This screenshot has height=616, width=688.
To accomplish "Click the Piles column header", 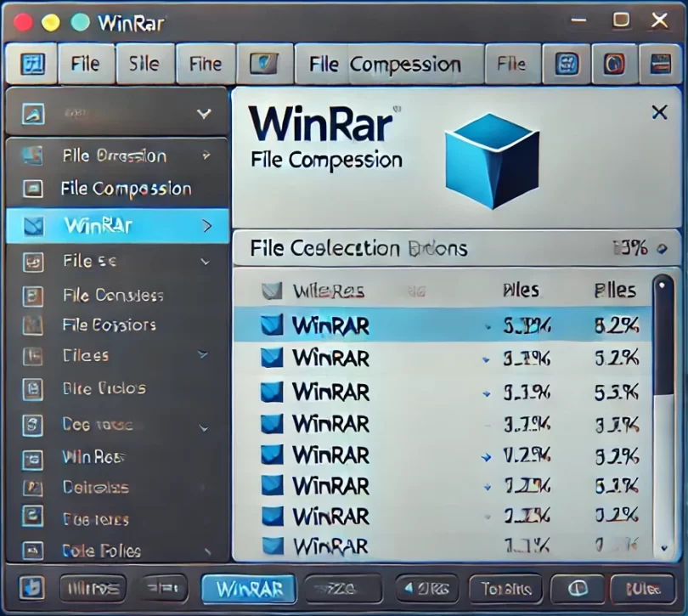I will [x=522, y=291].
